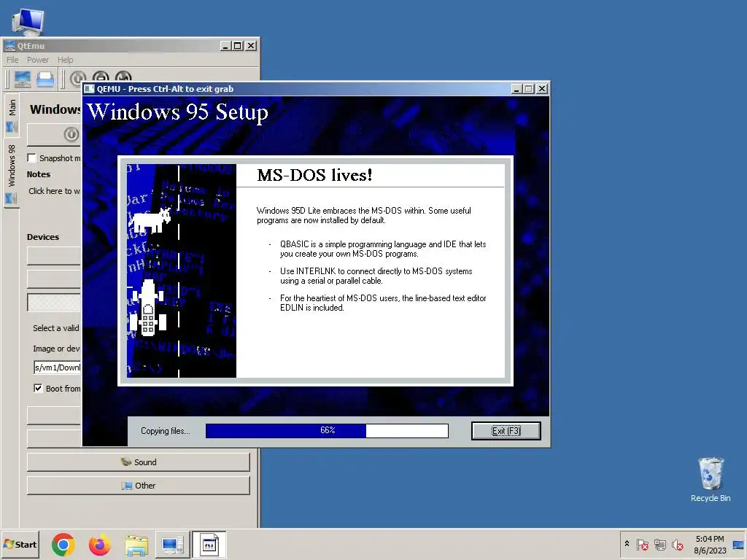Open the Power menu in QtEmu
Screen dimensions: 747x560
pyautogui.click(x=38, y=60)
